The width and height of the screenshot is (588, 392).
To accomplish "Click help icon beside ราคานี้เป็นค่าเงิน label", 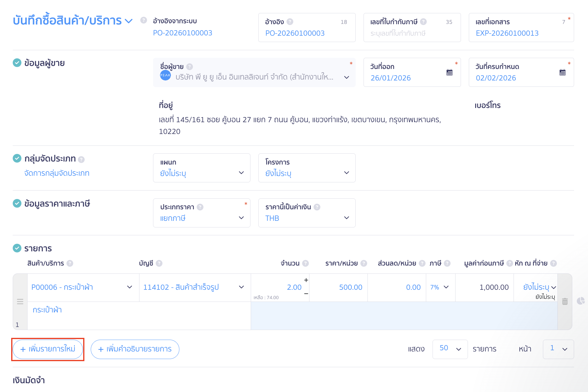I will 317,207.
